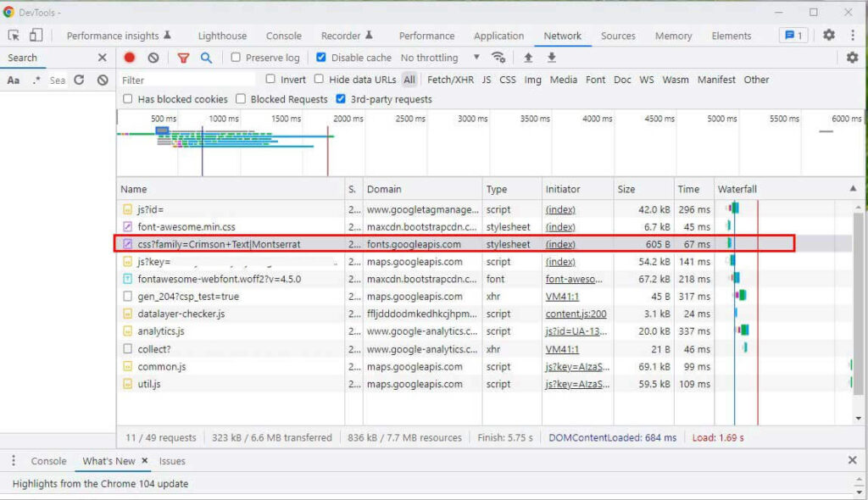868x500 pixels.
Task: Export a HAR file using the download icon
Action: pos(551,58)
